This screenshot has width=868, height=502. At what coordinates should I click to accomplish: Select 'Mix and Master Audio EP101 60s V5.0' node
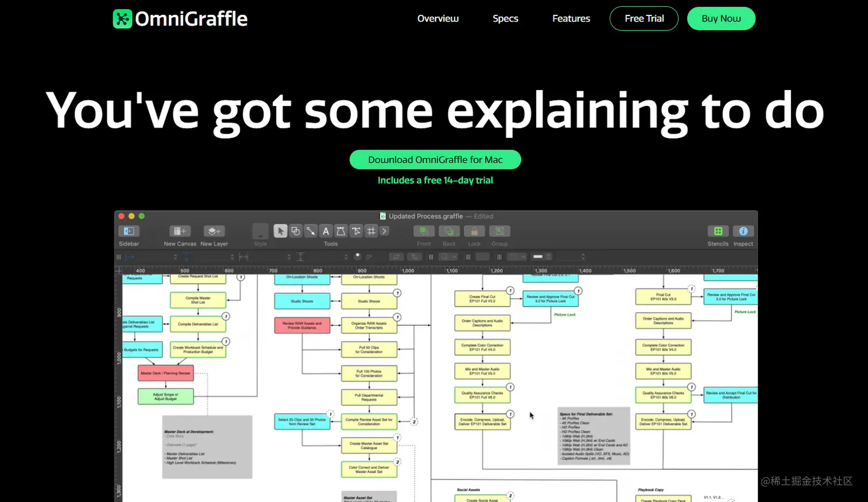pos(663,371)
